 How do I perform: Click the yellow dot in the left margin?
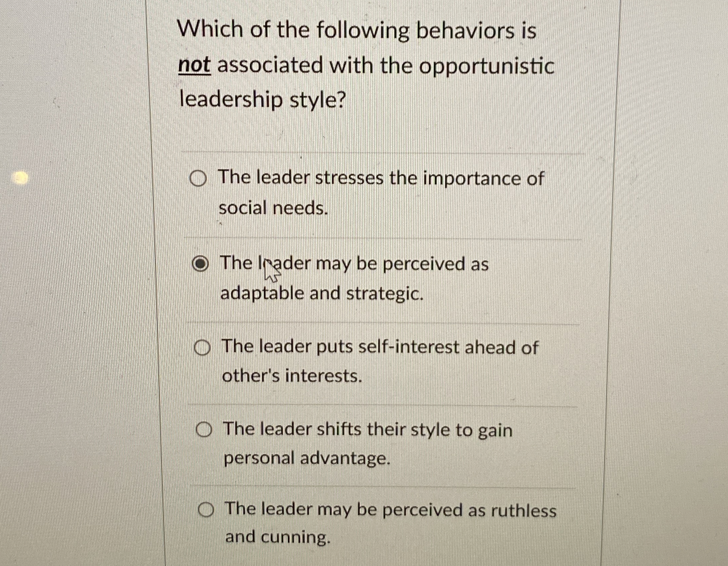click(x=20, y=178)
